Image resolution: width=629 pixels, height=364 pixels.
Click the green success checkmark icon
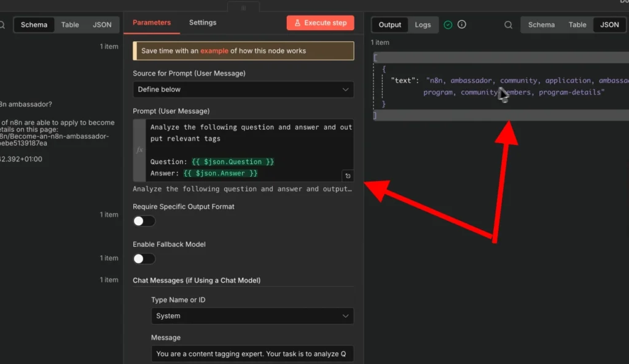[x=448, y=25]
